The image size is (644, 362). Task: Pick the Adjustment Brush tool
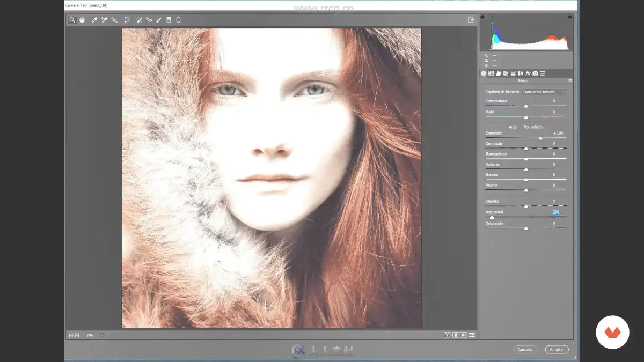[x=159, y=20]
